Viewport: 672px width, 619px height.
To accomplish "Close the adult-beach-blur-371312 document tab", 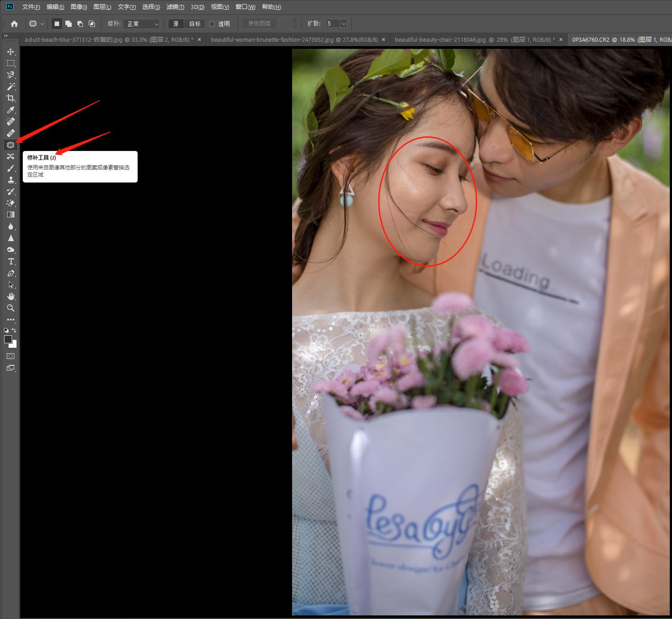I will [x=199, y=39].
